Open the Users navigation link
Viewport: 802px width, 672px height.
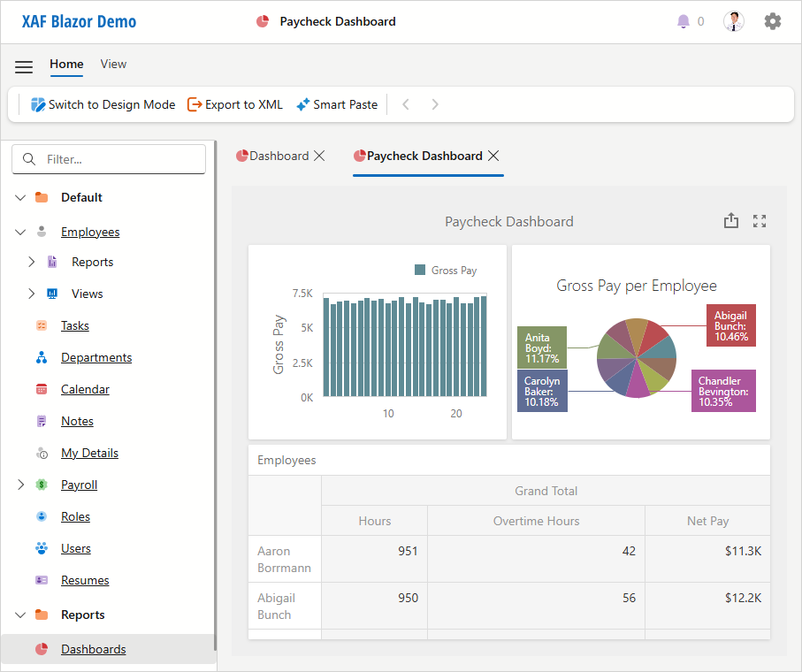(76, 548)
